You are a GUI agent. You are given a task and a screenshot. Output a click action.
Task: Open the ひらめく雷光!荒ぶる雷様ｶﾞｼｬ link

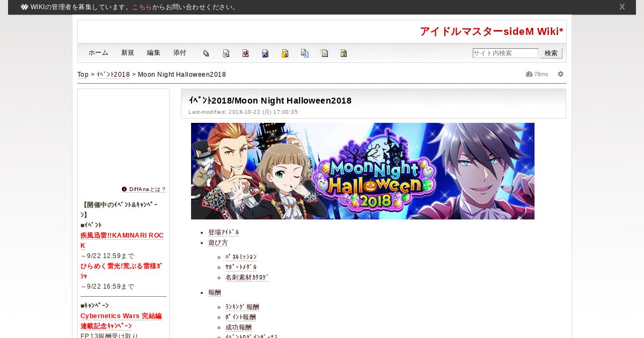(x=121, y=271)
